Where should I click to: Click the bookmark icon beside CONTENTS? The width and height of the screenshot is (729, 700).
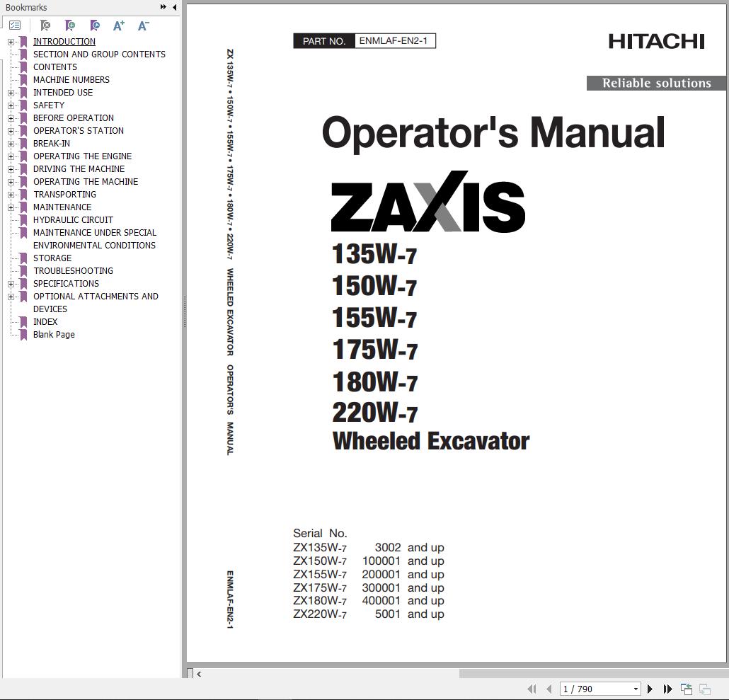tap(23, 67)
